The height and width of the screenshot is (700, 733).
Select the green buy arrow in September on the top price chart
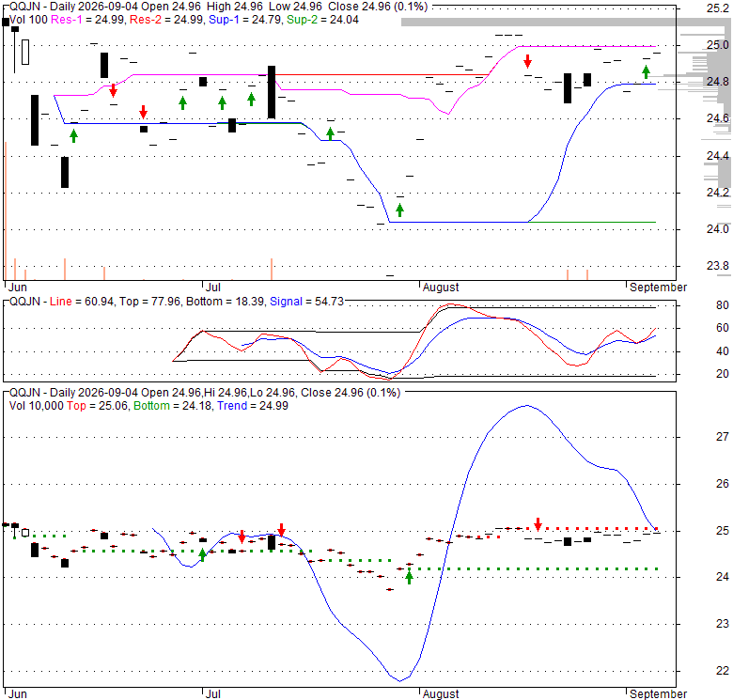tap(646, 72)
